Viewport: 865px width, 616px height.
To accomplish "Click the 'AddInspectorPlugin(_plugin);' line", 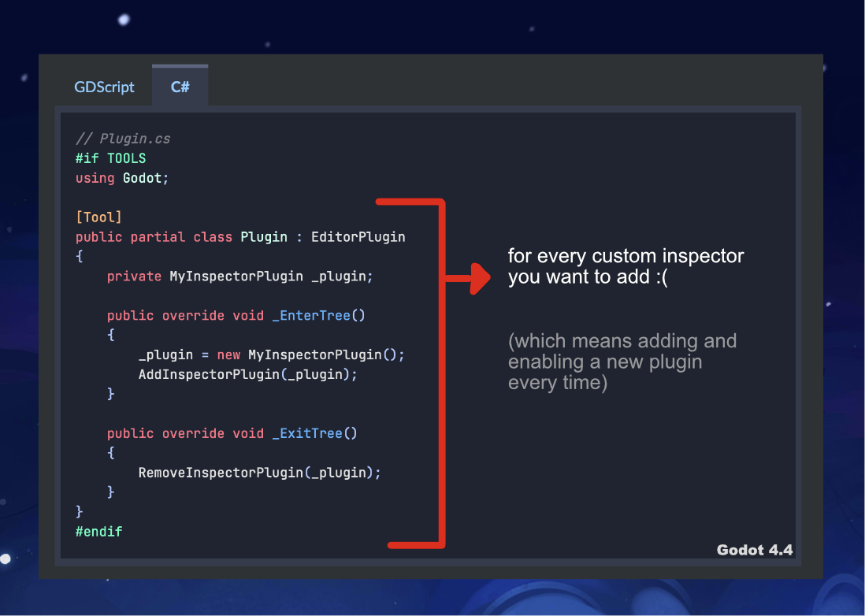I will pos(247,374).
